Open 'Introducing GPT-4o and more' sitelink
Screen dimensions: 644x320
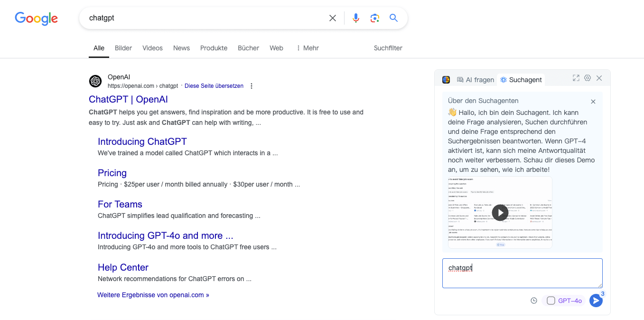click(x=166, y=235)
